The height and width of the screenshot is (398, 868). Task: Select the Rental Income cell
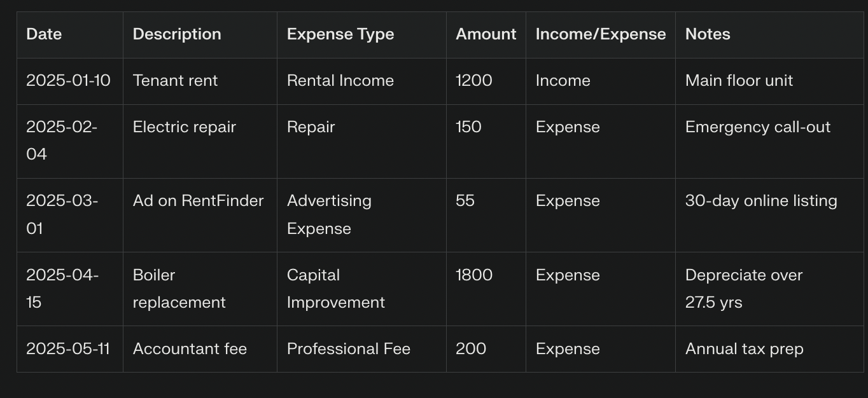pos(361,81)
